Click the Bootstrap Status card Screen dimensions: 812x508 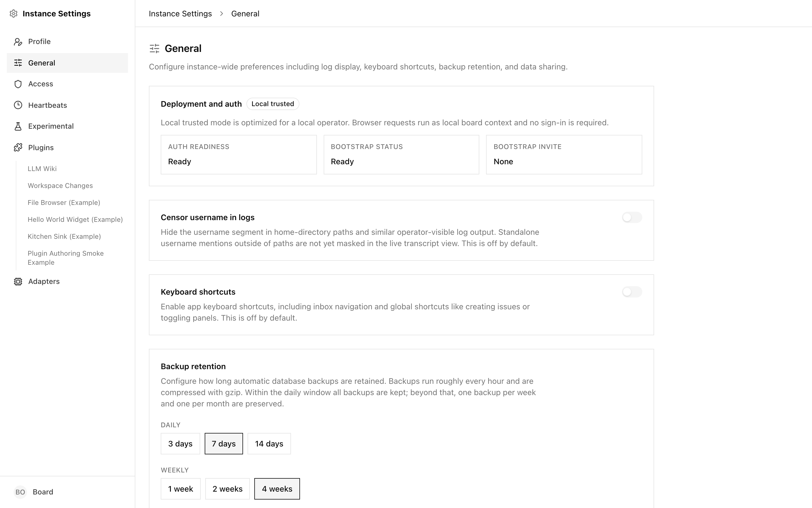tap(401, 155)
